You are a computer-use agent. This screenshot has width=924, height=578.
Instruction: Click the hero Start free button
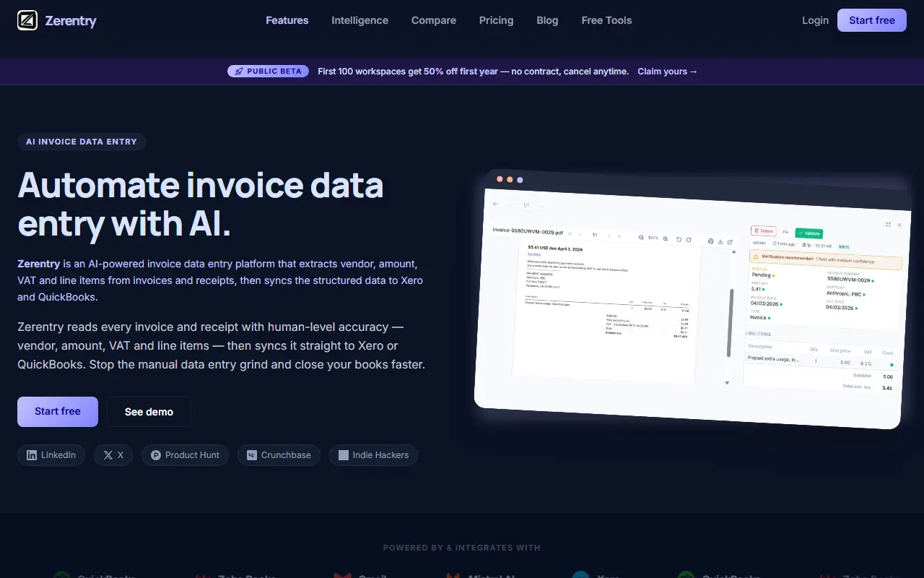click(x=58, y=412)
